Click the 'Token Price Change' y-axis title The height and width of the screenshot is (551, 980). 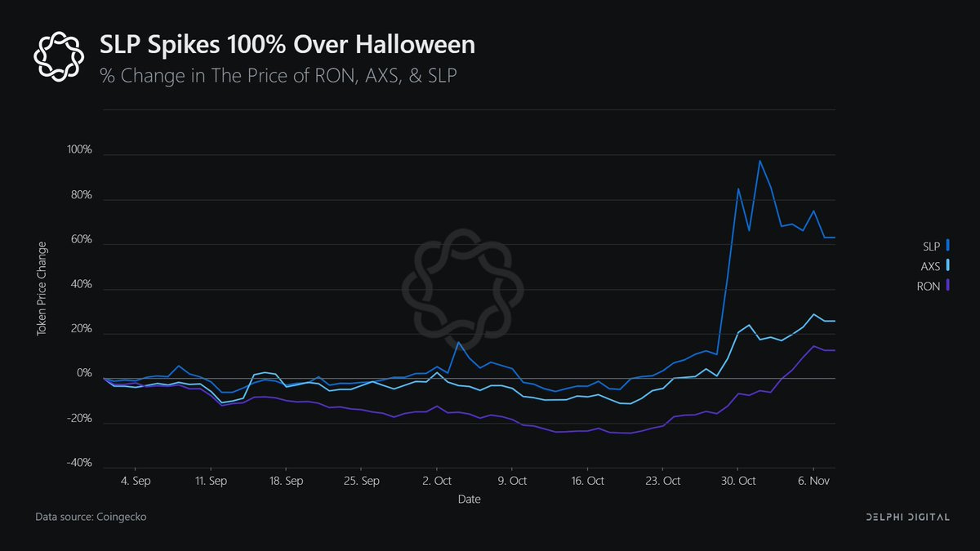pyautogui.click(x=41, y=290)
